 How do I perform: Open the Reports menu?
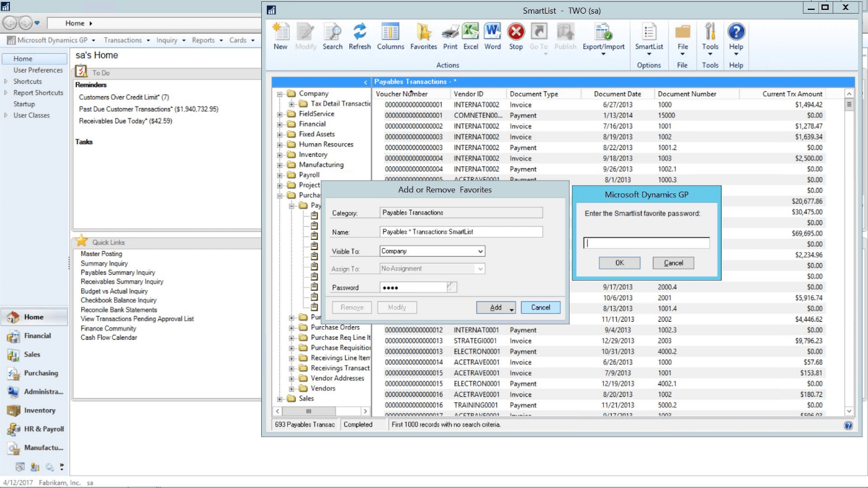[x=207, y=40]
